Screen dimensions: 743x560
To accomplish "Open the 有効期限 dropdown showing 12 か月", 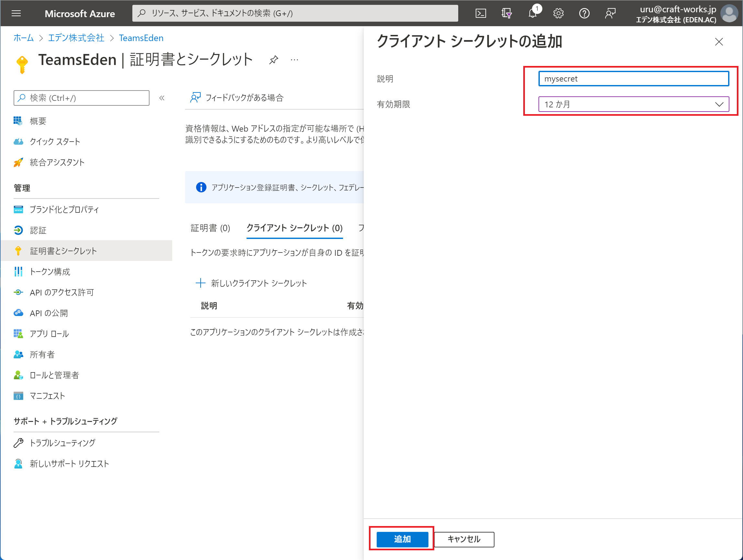I will pyautogui.click(x=634, y=104).
